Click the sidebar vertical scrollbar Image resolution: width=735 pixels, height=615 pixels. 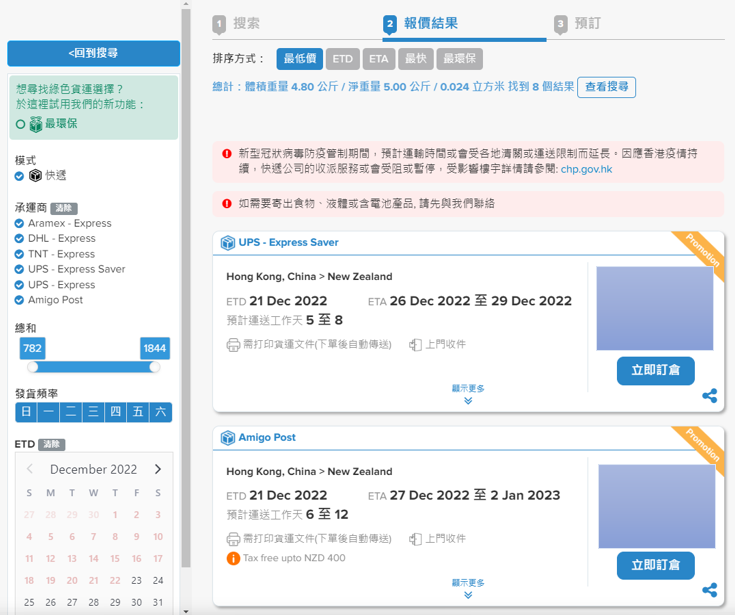tap(186, 288)
